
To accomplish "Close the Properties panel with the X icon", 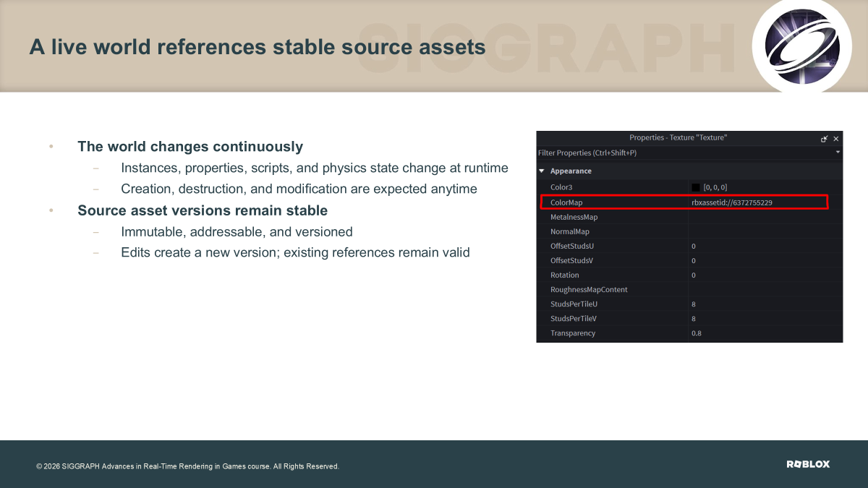I will point(836,138).
